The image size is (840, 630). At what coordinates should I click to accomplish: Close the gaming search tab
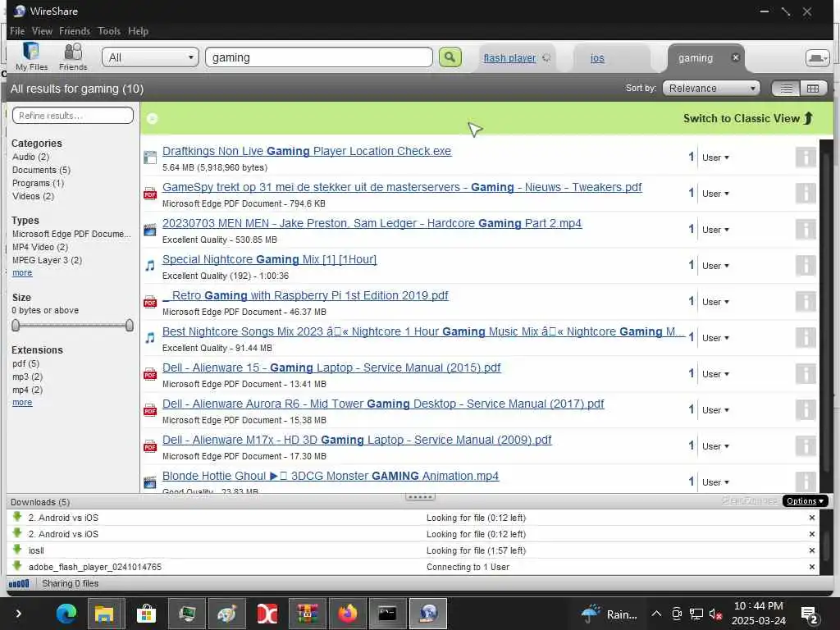[736, 57]
